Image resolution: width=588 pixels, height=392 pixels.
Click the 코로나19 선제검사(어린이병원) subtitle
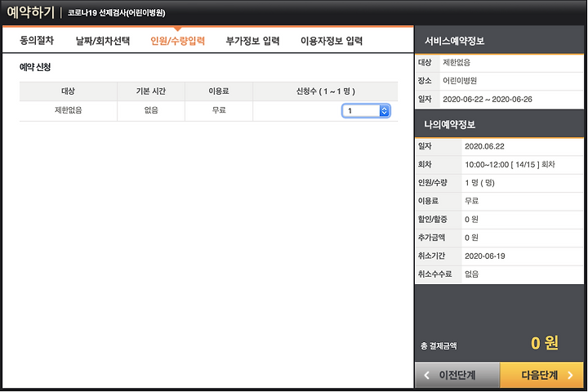tap(116, 13)
